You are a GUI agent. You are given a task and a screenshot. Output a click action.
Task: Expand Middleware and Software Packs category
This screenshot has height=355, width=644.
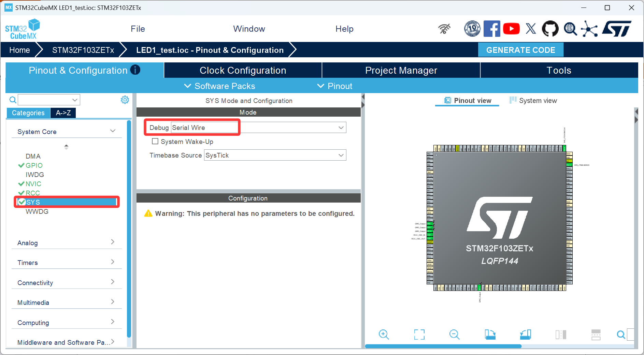pyautogui.click(x=66, y=342)
